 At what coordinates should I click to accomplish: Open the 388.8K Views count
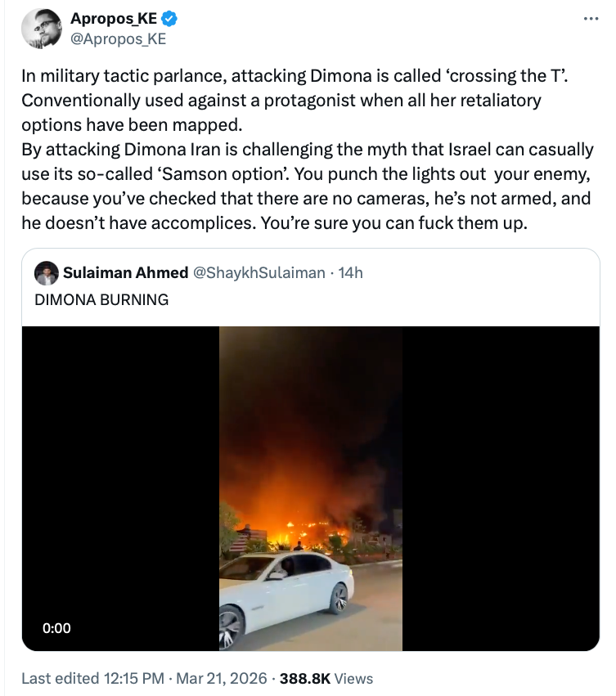[x=326, y=678]
